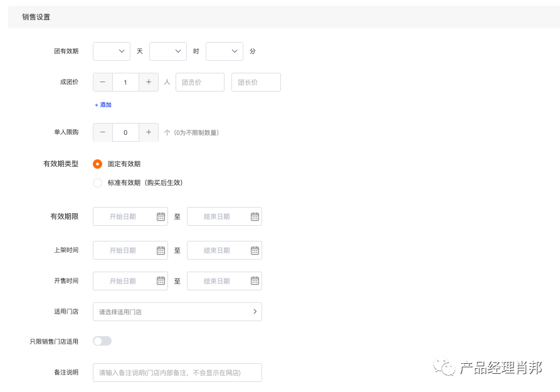The width and height of the screenshot is (560, 392).
Task: Open the end date calendar for 开售时间
Action: point(255,281)
